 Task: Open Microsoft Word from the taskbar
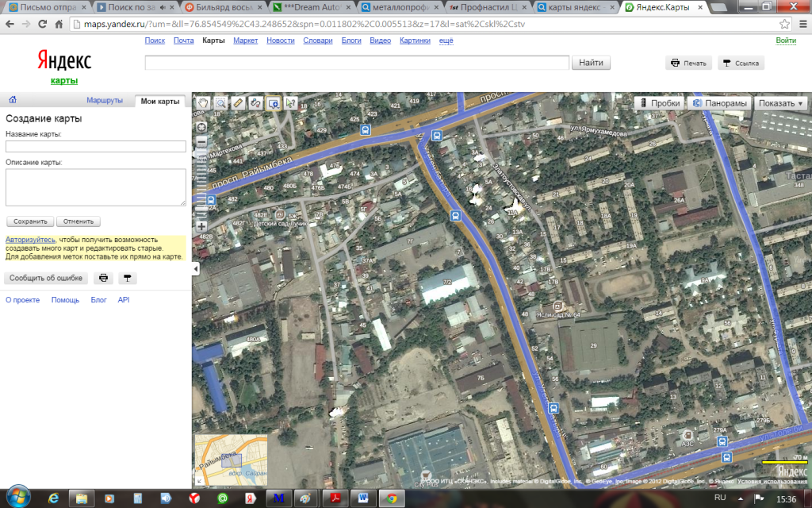point(363,498)
